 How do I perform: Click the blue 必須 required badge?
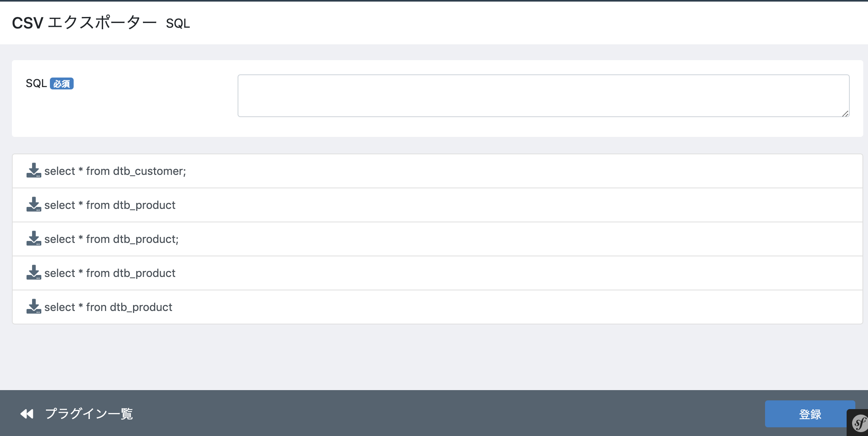point(61,83)
